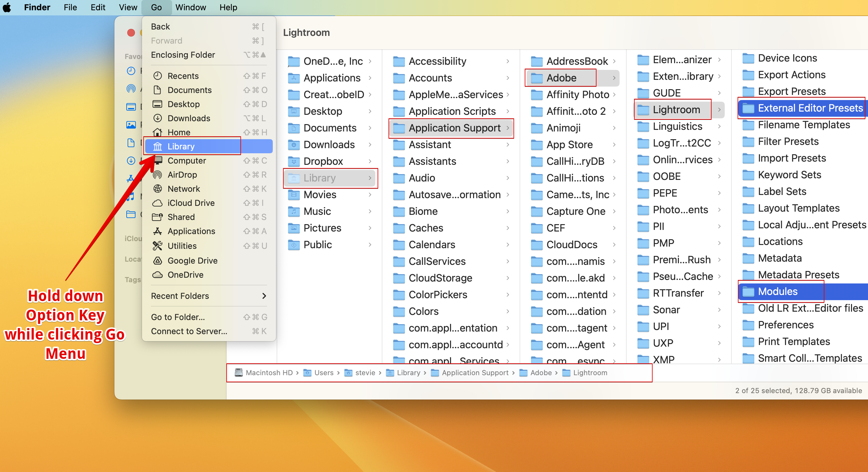This screenshot has height=472, width=868.
Task: Open the Edit menu
Action: [x=98, y=7]
